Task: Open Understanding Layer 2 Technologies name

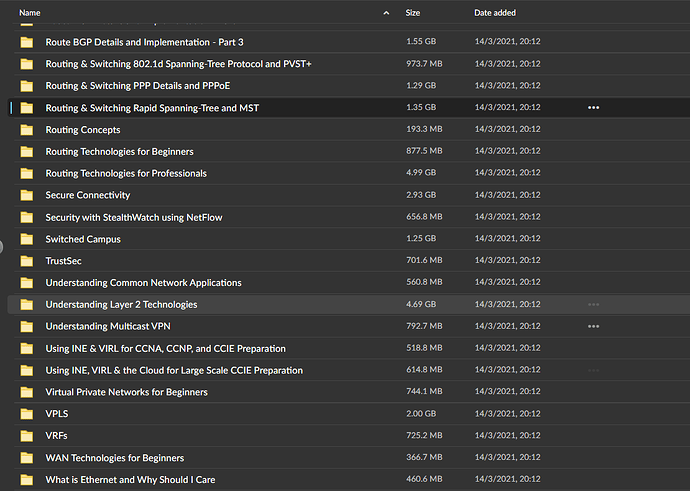Action: coord(121,304)
